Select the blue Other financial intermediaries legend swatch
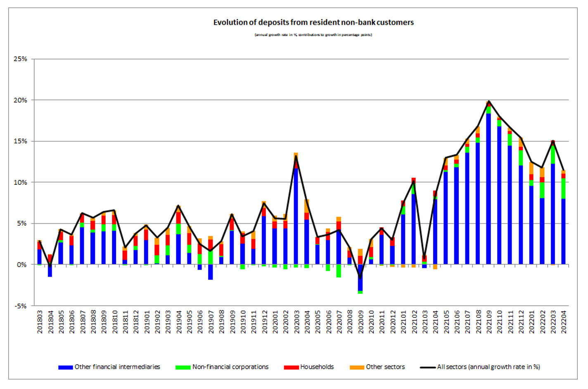588x389 pixels. coord(66,367)
